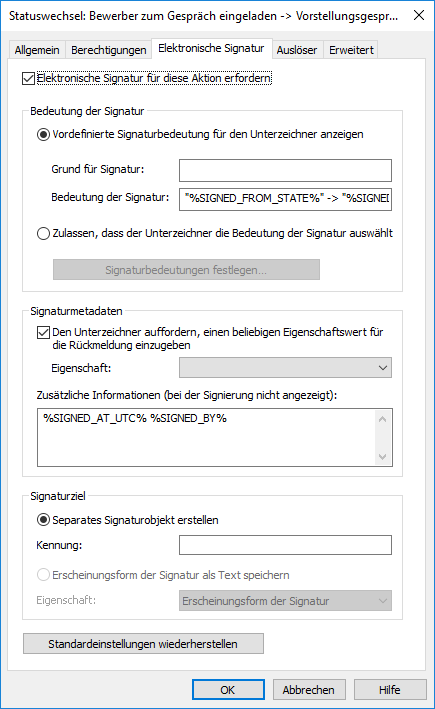Click the scroll-down arrow of the info text area
This screenshot has height=709, width=435.
pos(383,457)
